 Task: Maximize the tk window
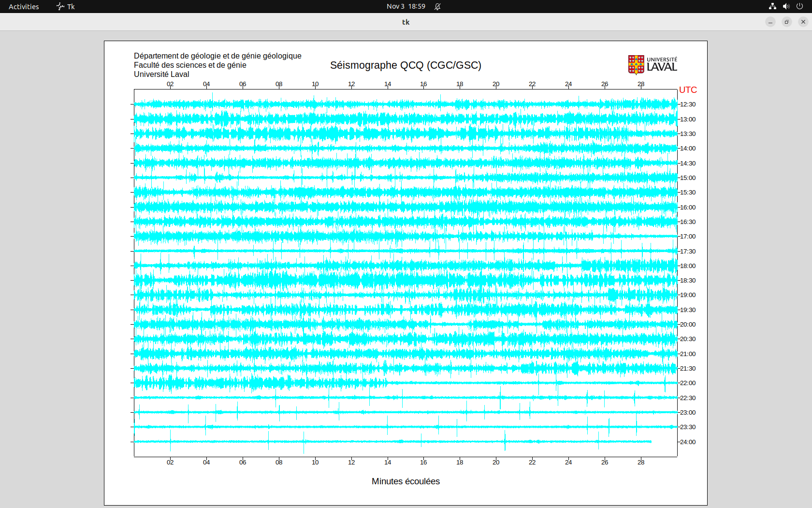[787, 22]
